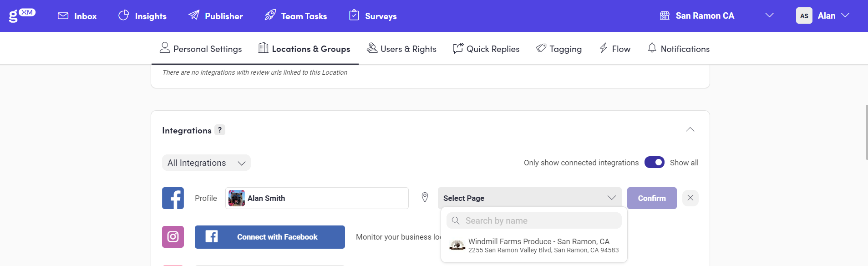Switch to Quick Replies tab
This screenshot has width=868, height=266.
pos(486,48)
